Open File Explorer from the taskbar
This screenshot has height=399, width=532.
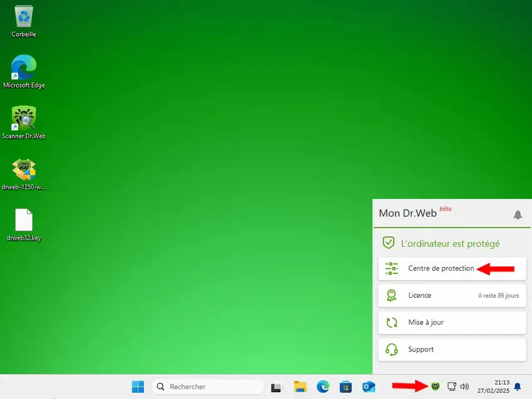(300, 386)
